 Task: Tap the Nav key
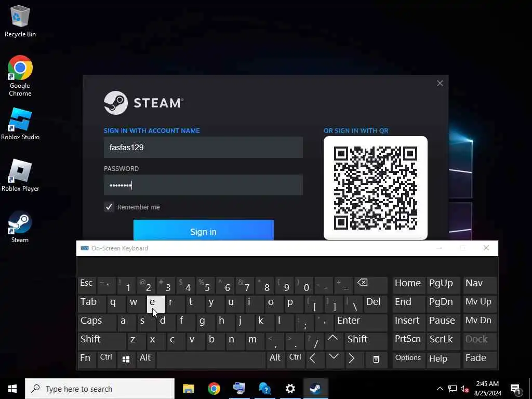pyautogui.click(x=480, y=285)
